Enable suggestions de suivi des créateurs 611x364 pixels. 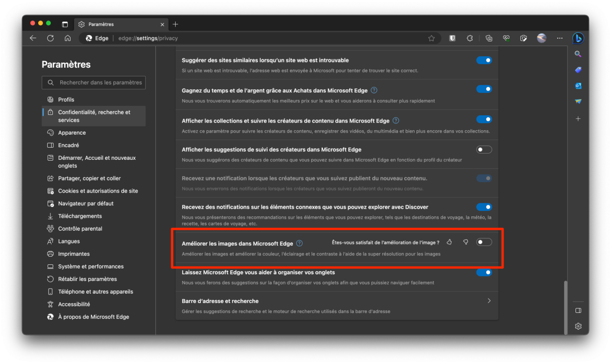(x=484, y=149)
